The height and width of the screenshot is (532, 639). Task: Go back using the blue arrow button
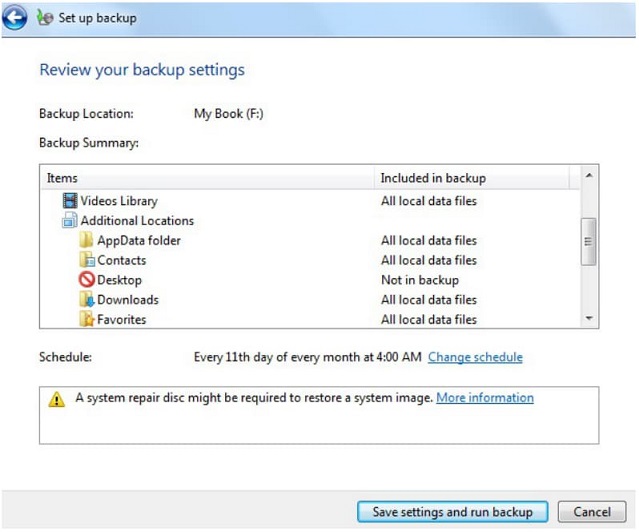(x=15, y=18)
